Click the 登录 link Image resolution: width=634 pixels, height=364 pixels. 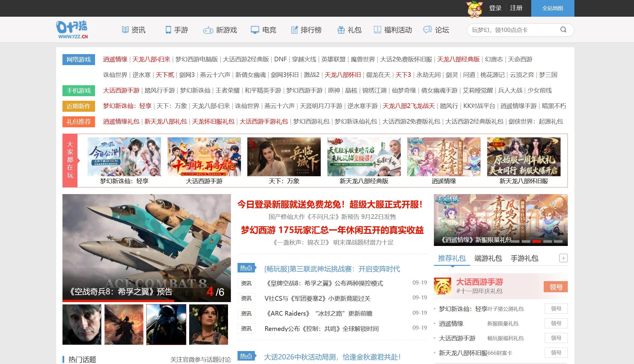click(495, 8)
